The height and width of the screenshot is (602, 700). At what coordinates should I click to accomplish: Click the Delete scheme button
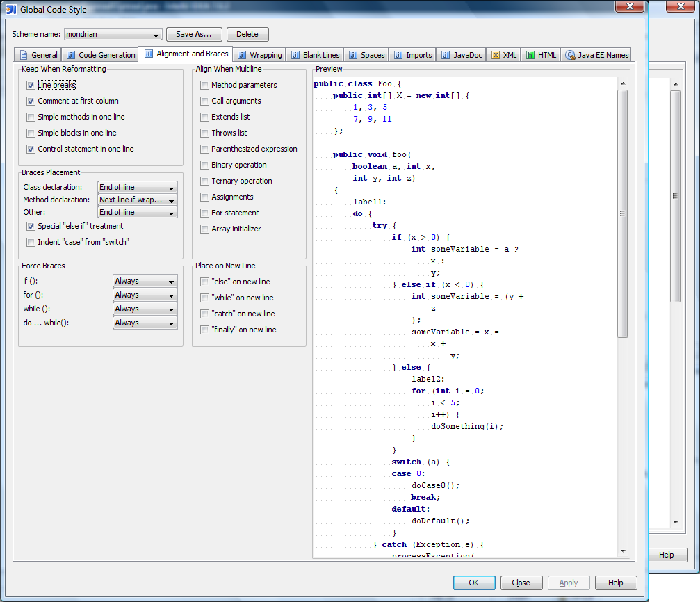[x=247, y=34]
